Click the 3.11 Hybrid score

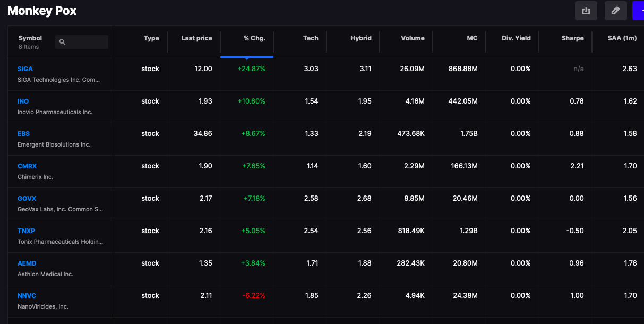(365, 69)
